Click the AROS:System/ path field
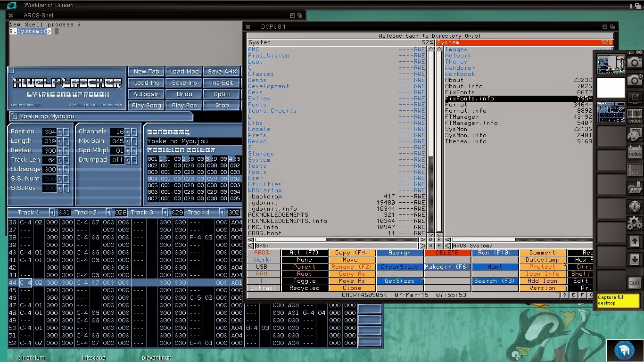 522,246
